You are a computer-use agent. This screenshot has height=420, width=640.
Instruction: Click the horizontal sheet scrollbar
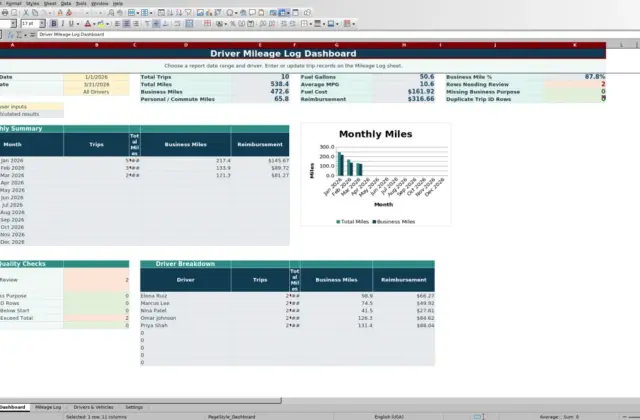[x=140, y=401]
